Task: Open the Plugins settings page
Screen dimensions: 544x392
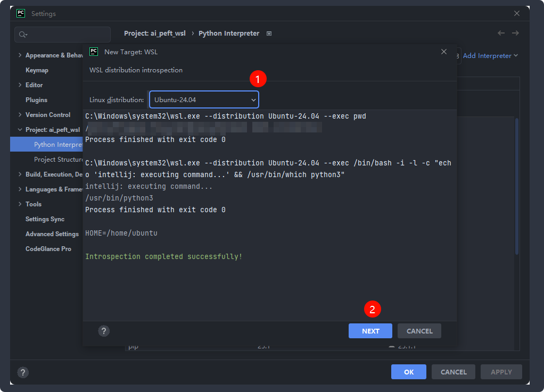Action: (x=36, y=100)
